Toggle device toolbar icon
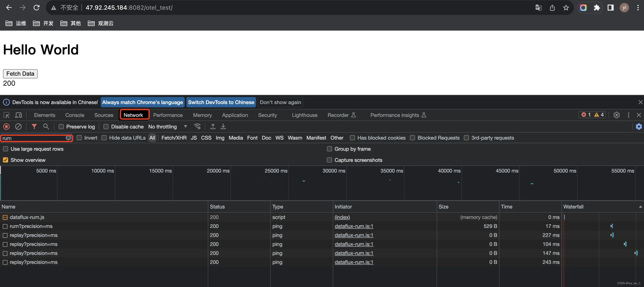 [19, 115]
